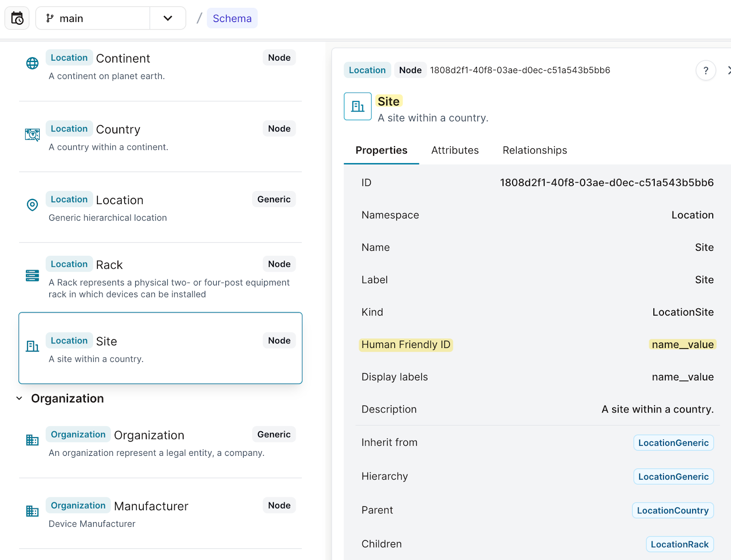The image size is (731, 560).
Task: Select the main branch selector
Action: click(93, 18)
